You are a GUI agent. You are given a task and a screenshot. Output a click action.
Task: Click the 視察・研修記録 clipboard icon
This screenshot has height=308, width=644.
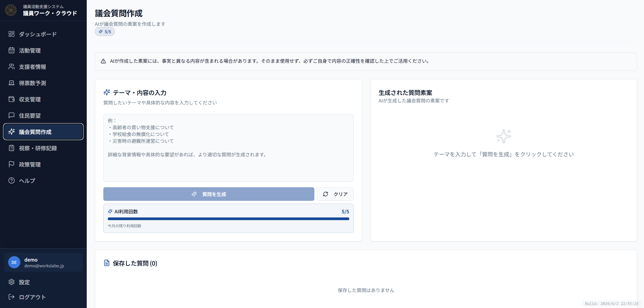pyautogui.click(x=12, y=148)
